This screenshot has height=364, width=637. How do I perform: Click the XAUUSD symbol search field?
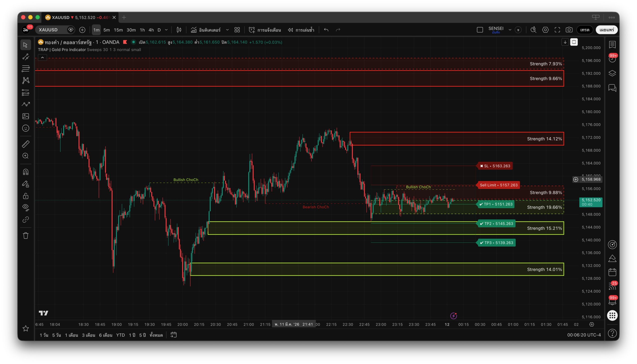coord(51,30)
